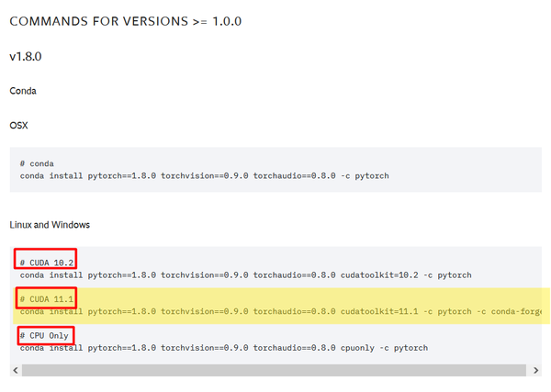Click the cpuonly conda install command

point(224,348)
